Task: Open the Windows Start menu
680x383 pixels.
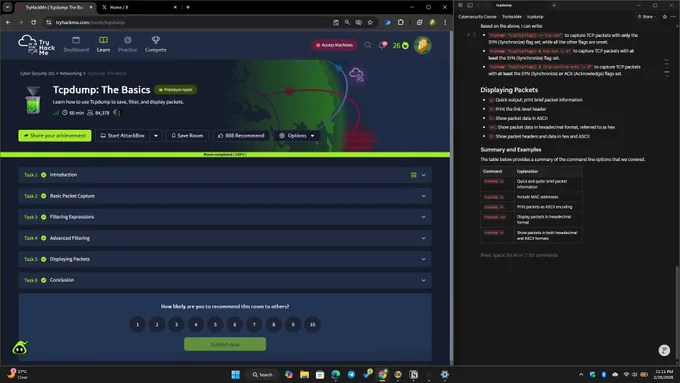Action: [235, 374]
